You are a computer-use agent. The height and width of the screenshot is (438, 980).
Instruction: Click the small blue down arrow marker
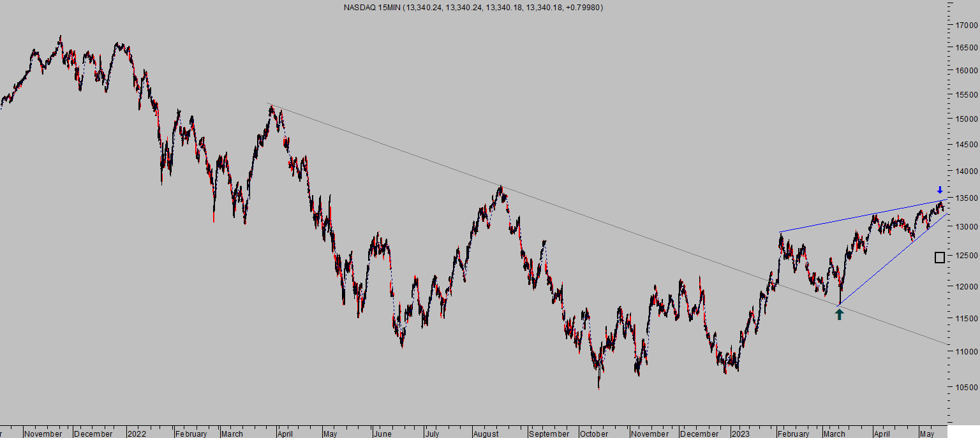point(939,190)
